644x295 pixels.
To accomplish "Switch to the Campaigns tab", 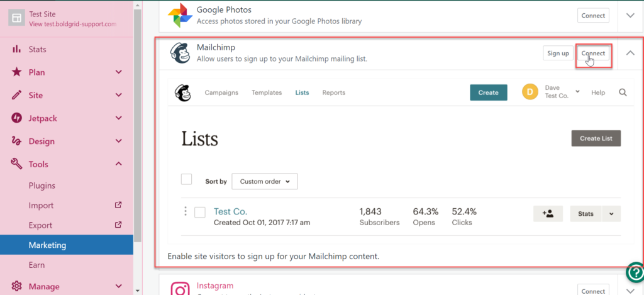I will point(221,92).
